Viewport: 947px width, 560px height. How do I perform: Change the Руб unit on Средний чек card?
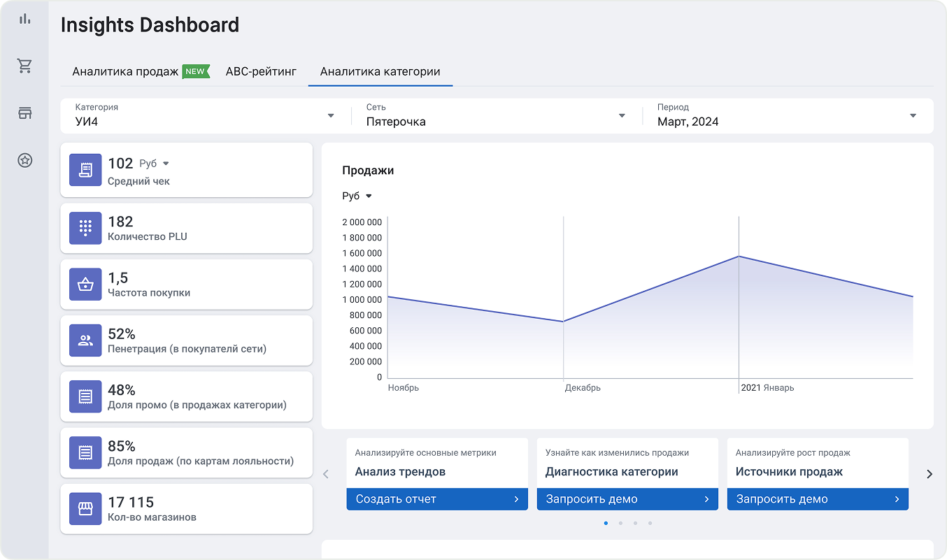(x=155, y=164)
